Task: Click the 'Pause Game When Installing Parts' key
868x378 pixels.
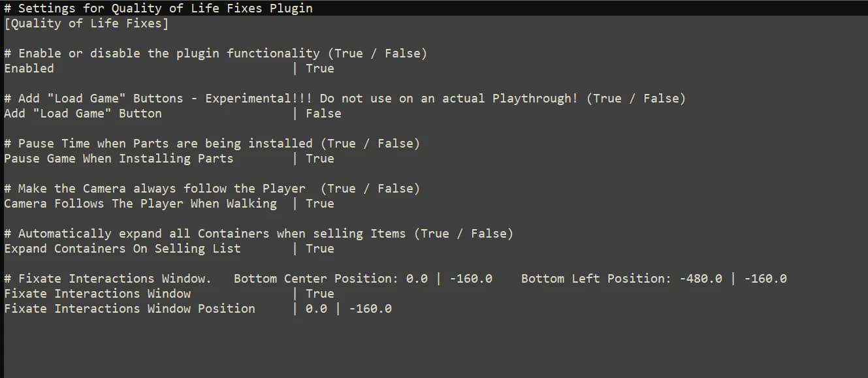Action: [118, 159]
